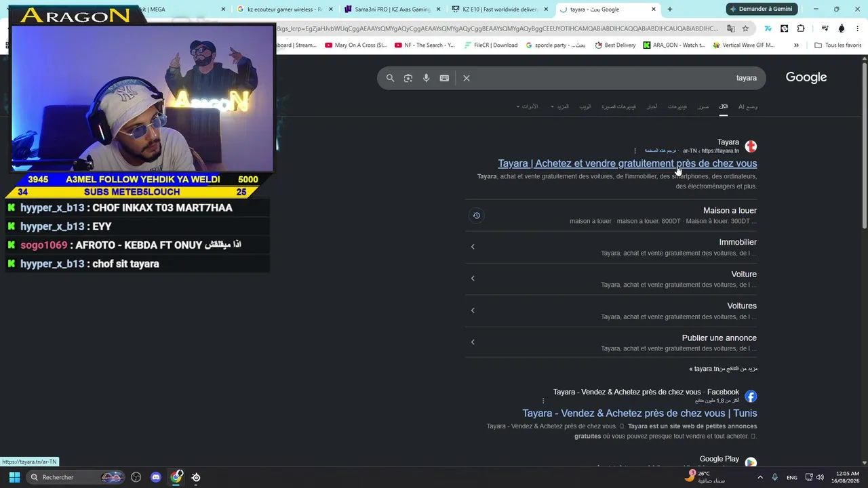Show hidden system tray icons

tap(760, 477)
